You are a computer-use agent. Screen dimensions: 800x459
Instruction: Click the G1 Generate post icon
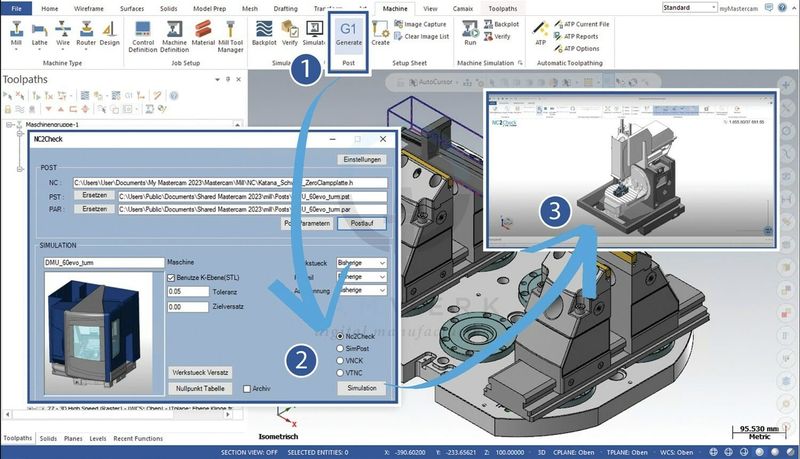(348, 34)
